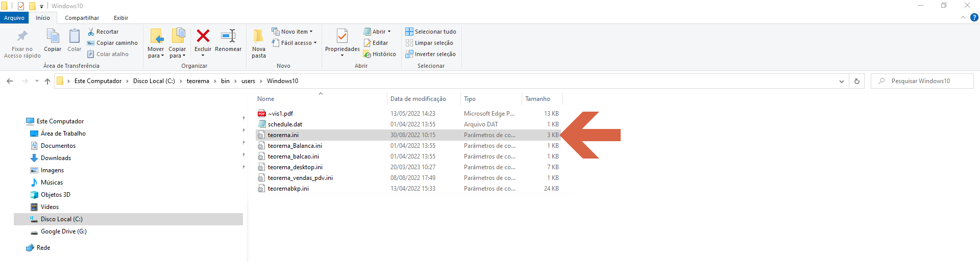This screenshot has height=262, width=980.
Task: Open the Help question mark icon
Action: click(974, 17)
